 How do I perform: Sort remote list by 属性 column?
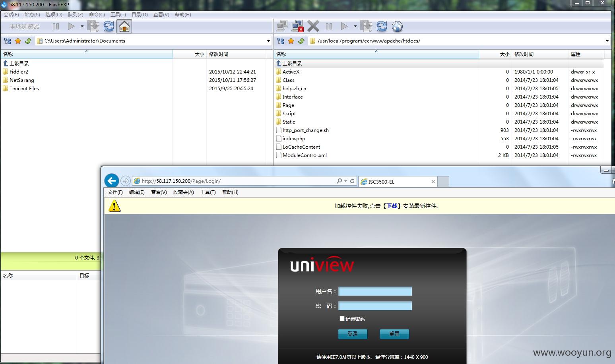coord(587,54)
